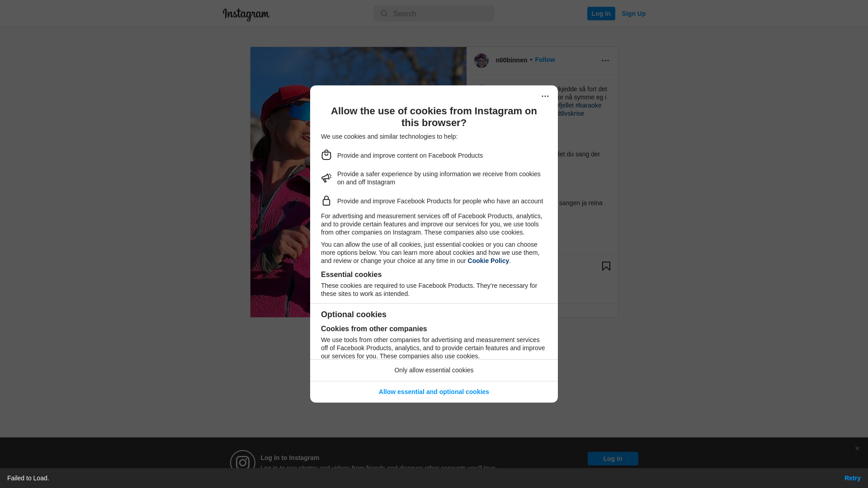Open the #karaoke hashtag link
868x488 pixels.
[589, 105]
